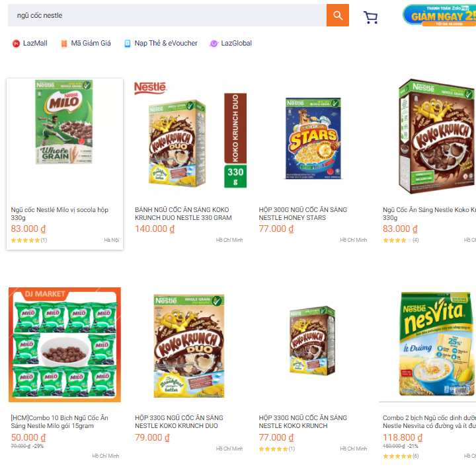View the Honey Stars cereal box image
The height and width of the screenshot is (469, 476).
pyautogui.click(x=313, y=137)
